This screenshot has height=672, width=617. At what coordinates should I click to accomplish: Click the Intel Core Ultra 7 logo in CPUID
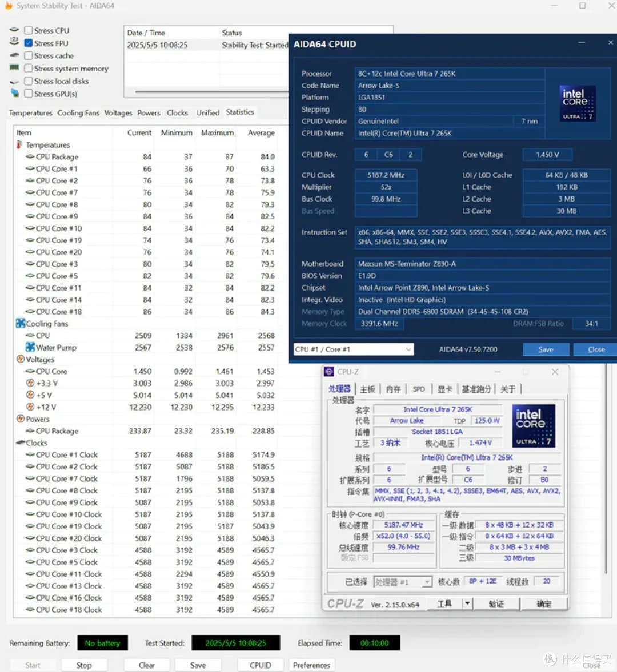[578, 103]
